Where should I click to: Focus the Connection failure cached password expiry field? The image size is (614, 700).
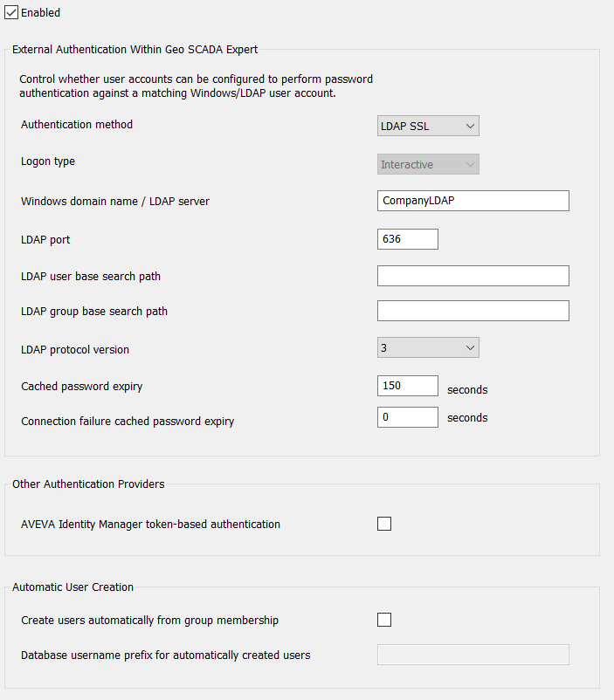click(x=407, y=417)
